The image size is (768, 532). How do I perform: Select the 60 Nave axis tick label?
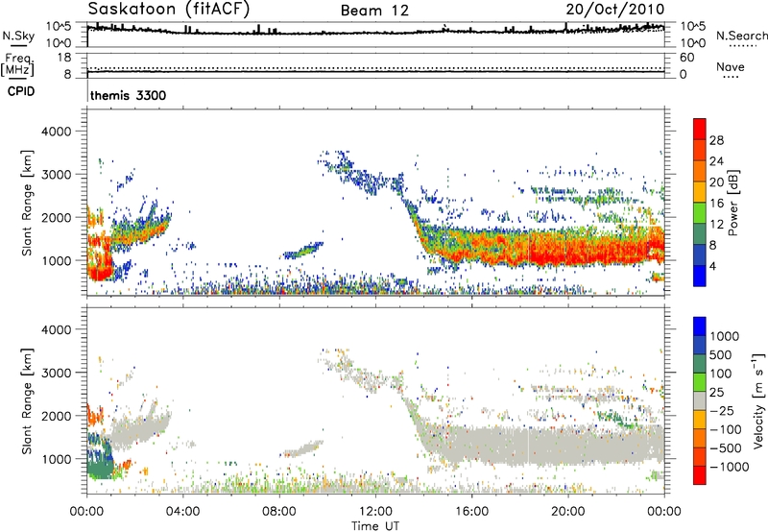tap(686, 58)
